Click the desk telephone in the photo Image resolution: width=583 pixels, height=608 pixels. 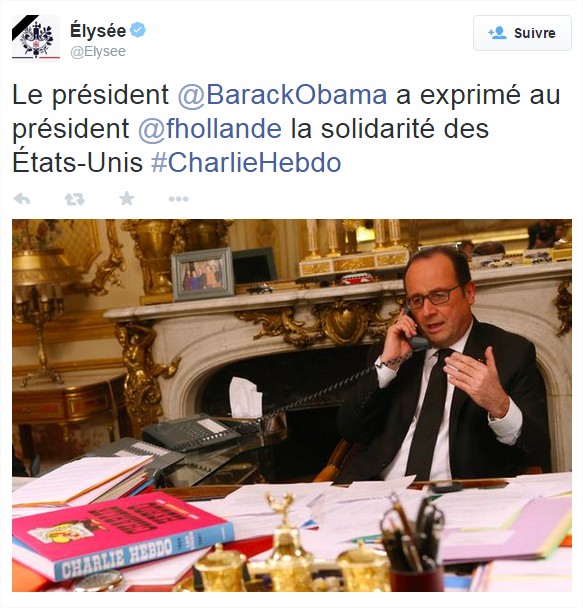pyautogui.click(x=192, y=432)
